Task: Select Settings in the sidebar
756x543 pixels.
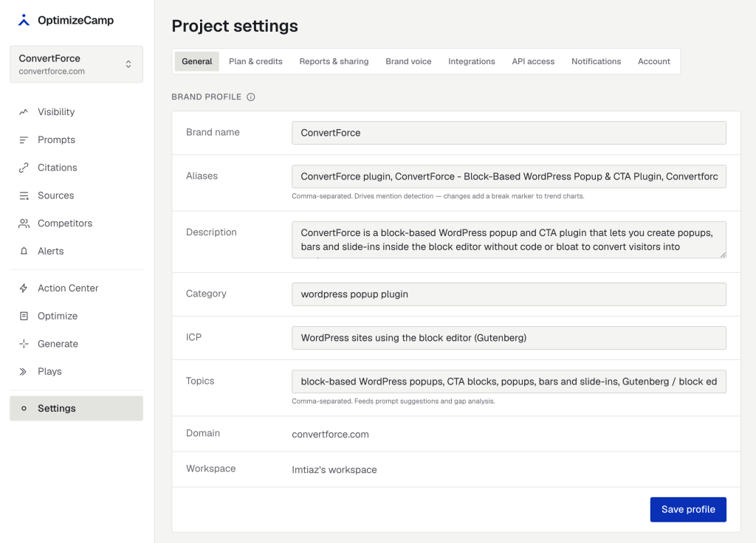Action: [x=76, y=409]
